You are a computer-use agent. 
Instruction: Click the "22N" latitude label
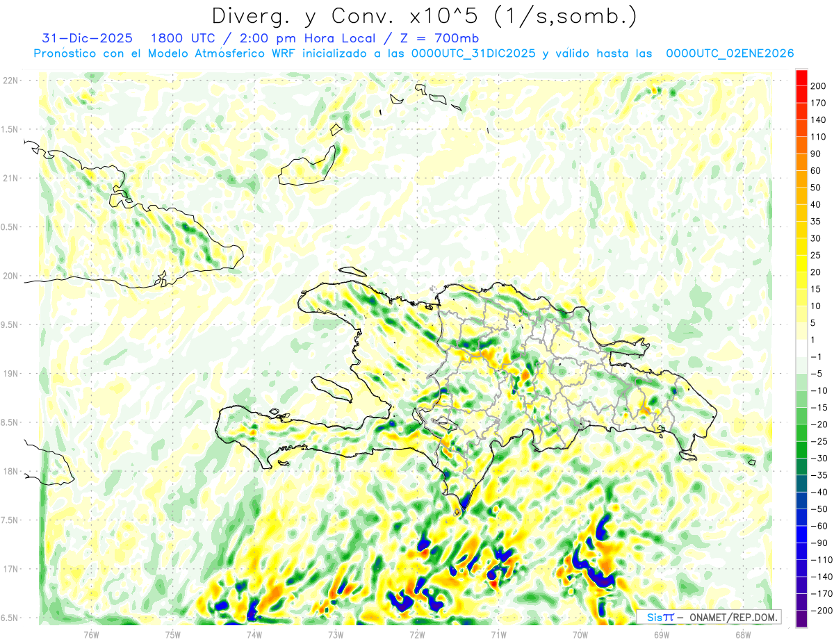(x=10, y=81)
